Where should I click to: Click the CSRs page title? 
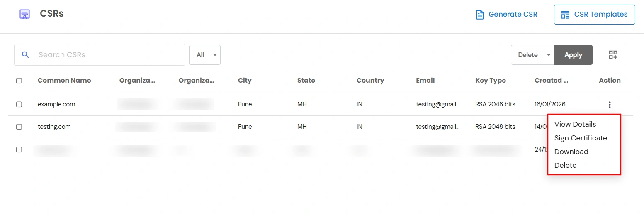(52, 14)
